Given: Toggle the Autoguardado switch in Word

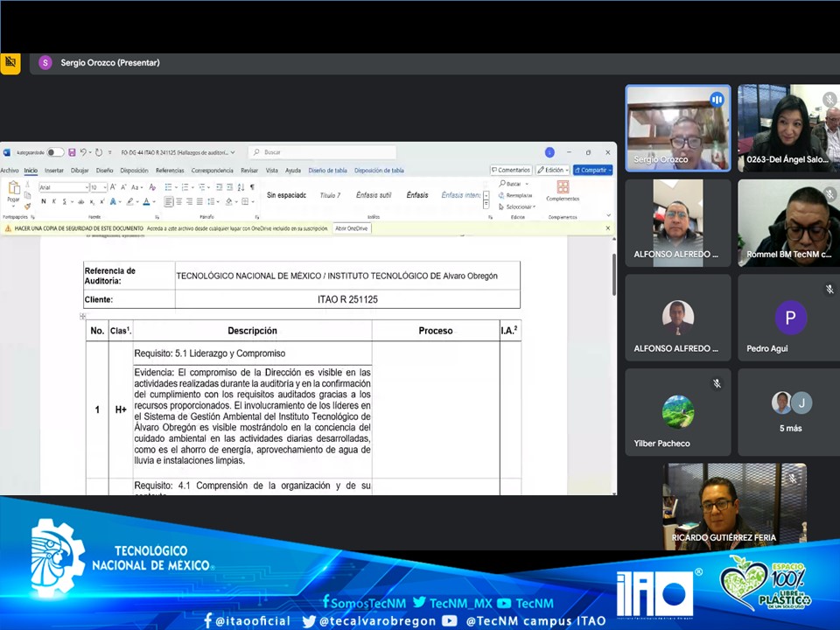Looking at the screenshot, I should [54, 152].
